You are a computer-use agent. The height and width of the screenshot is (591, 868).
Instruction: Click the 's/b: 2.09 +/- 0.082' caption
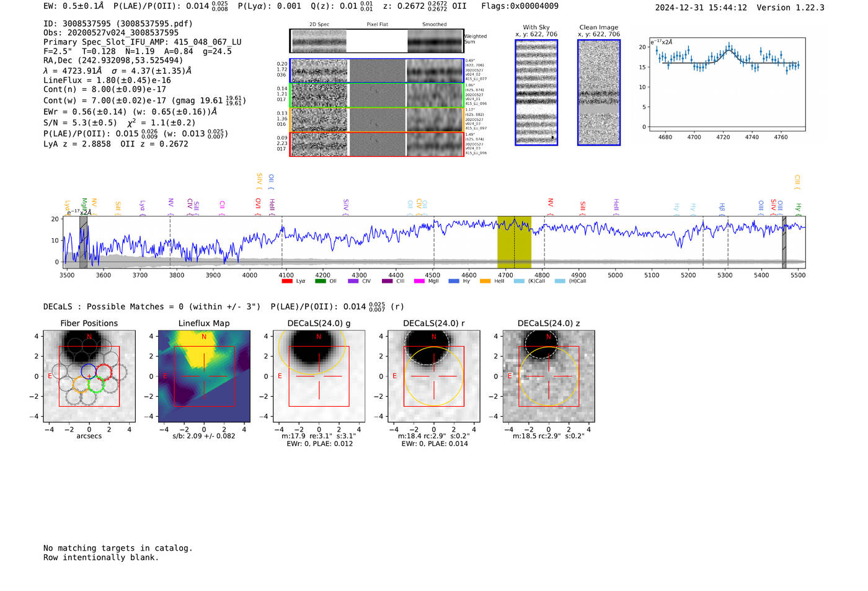coord(204,436)
